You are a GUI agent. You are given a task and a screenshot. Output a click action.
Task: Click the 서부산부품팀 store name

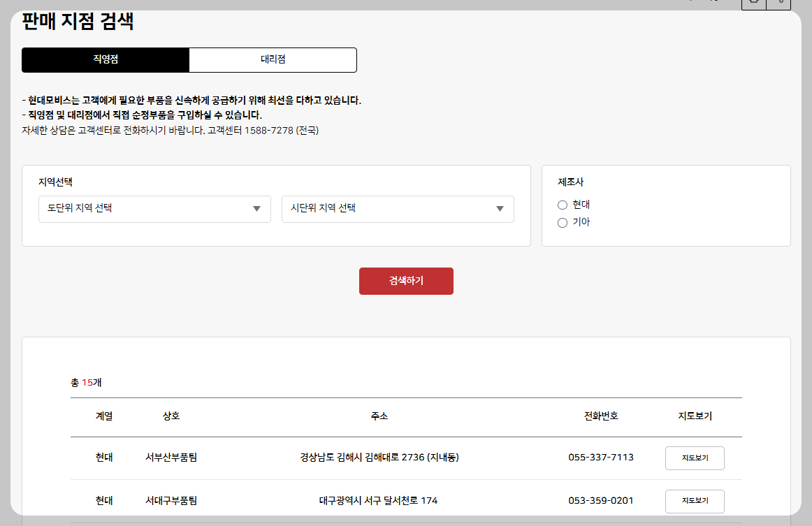click(x=171, y=458)
